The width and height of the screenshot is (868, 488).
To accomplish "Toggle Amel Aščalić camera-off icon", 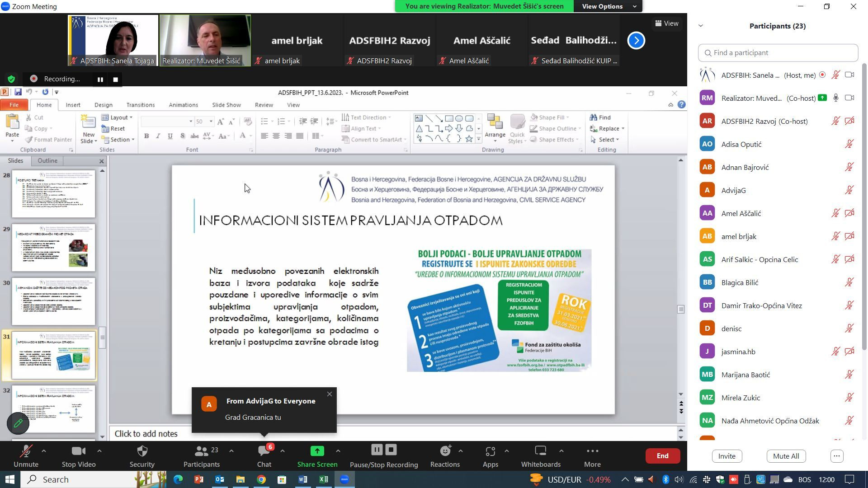I will (x=849, y=213).
